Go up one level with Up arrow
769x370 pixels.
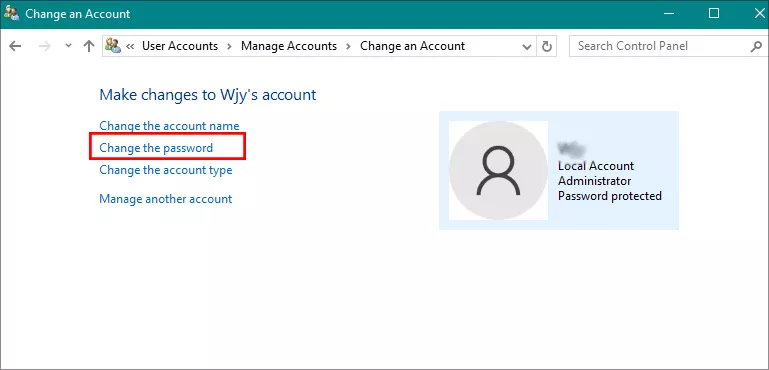click(89, 46)
